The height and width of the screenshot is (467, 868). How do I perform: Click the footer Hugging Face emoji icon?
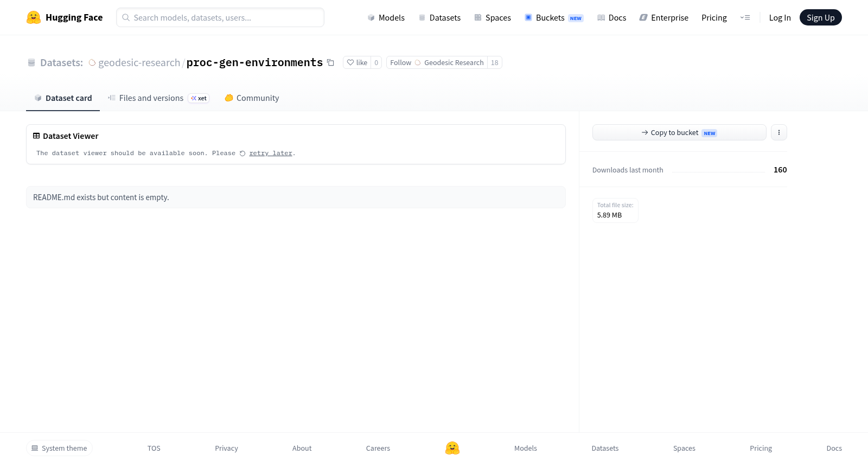pyautogui.click(x=452, y=448)
